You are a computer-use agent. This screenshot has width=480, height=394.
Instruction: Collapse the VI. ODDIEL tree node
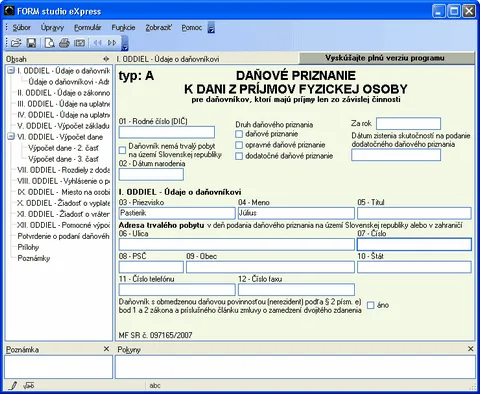point(11,136)
